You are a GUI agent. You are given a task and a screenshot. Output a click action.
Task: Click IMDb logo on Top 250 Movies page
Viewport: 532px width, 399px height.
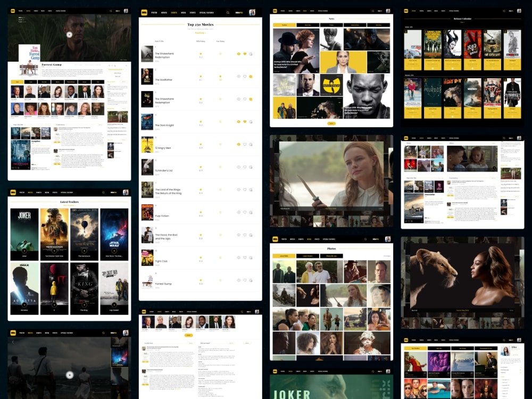[144, 13]
